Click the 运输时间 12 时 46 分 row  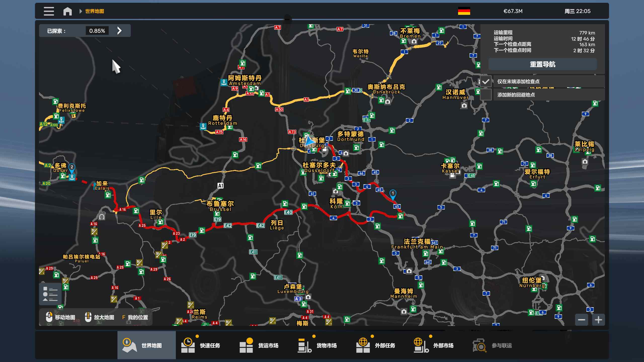click(x=544, y=39)
